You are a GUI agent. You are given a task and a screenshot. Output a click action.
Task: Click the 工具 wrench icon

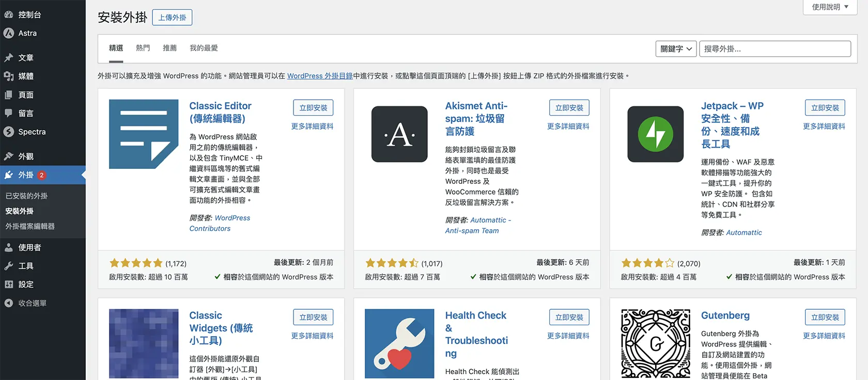(9, 266)
